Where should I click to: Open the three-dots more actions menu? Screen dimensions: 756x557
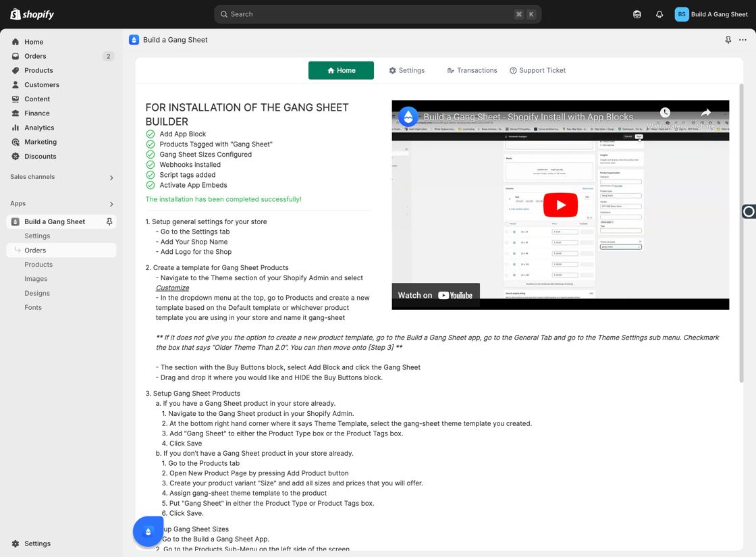pyautogui.click(x=742, y=40)
